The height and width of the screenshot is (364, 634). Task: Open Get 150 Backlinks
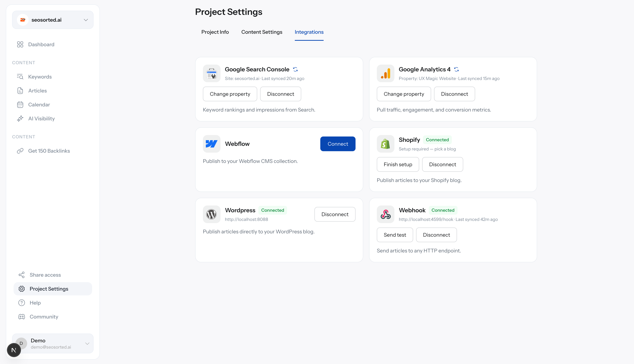tap(53, 151)
